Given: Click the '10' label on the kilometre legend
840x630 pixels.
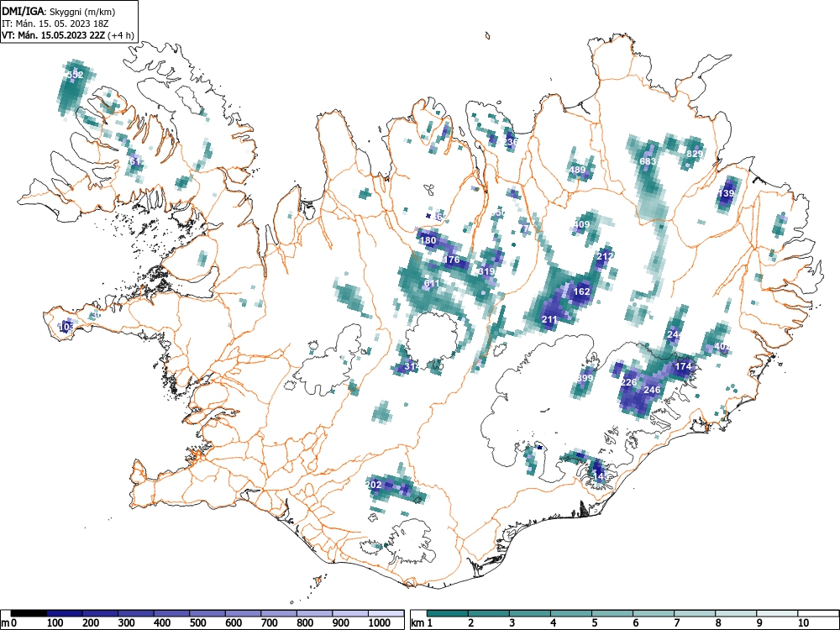Looking at the screenshot, I should pos(802,623).
